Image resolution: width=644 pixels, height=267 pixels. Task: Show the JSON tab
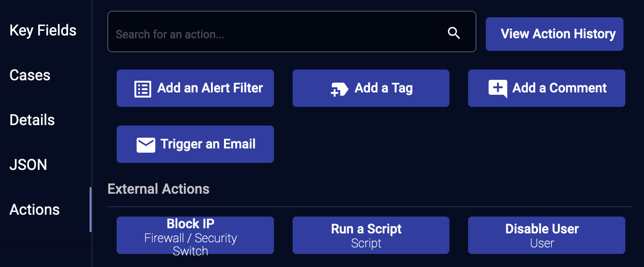28,165
